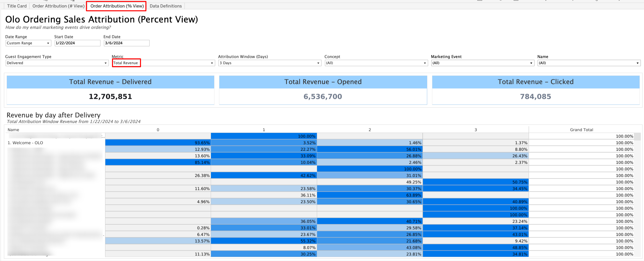The image size is (644, 261).
Task: Click the Start Date field showing 1/22/2024
Action: click(x=78, y=43)
